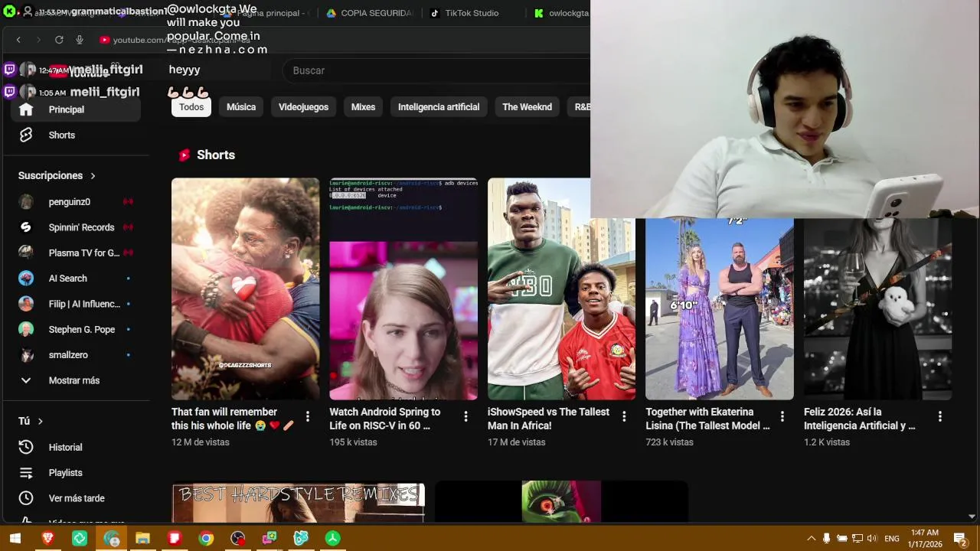The width and height of the screenshot is (980, 551).
Task: Click the volume icon in system tray
Action: [872, 539]
